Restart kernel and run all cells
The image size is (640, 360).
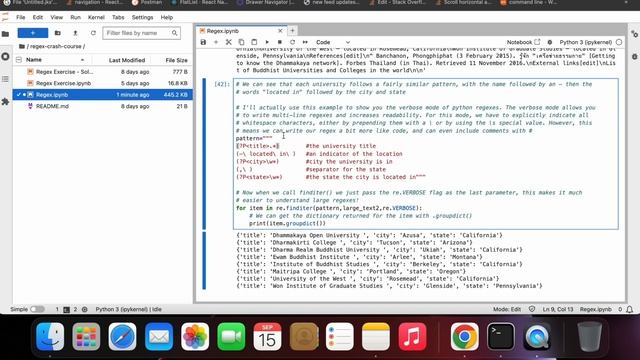tap(305, 42)
